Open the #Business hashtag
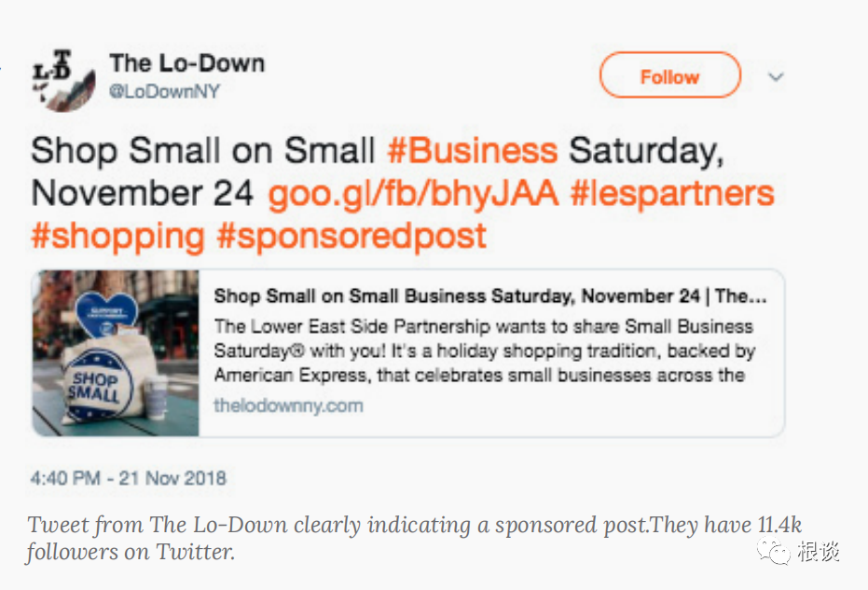The height and width of the screenshot is (590, 868). [474, 149]
